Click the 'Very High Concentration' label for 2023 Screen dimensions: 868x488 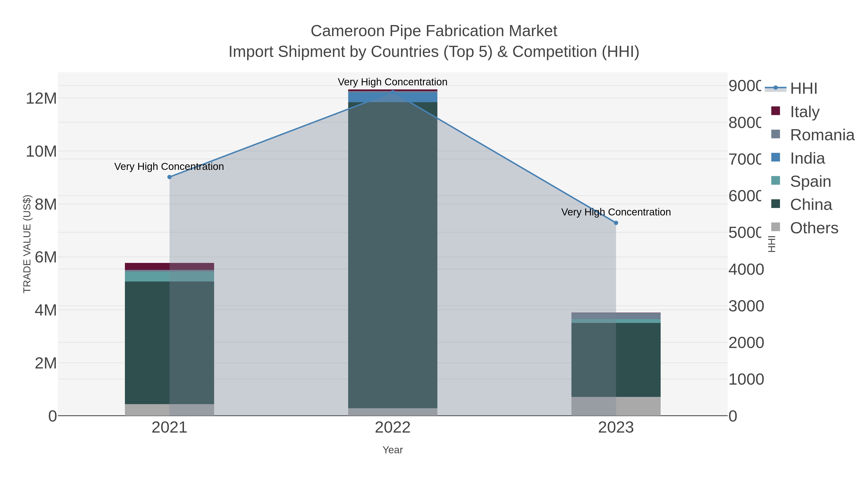click(x=616, y=212)
